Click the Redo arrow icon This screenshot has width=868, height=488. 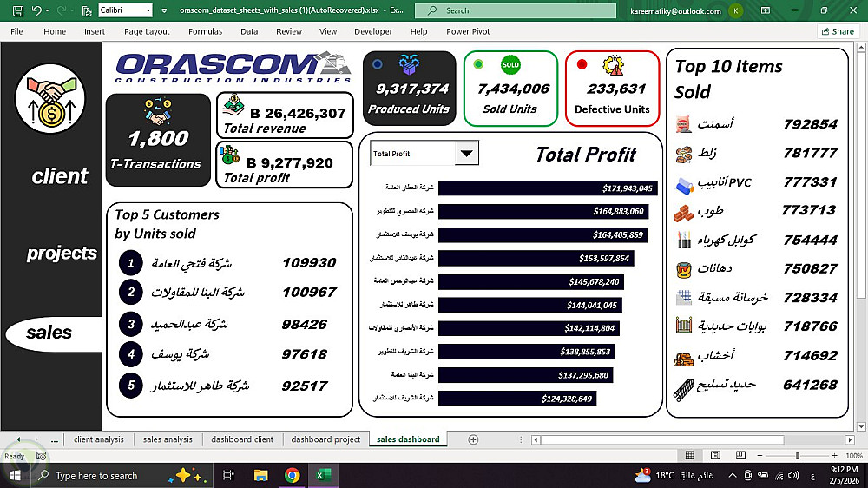click(62, 10)
